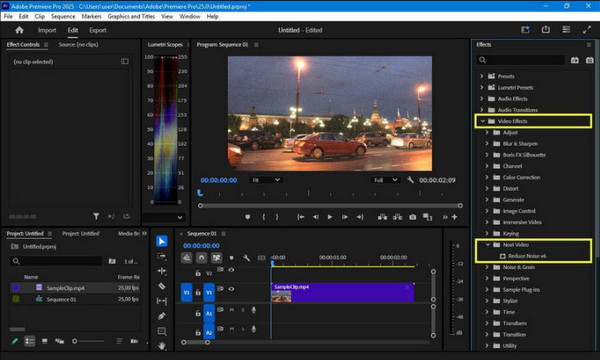Toggle A1 voice-over record microphone
The width and height of the screenshot is (600, 360).
253,310
